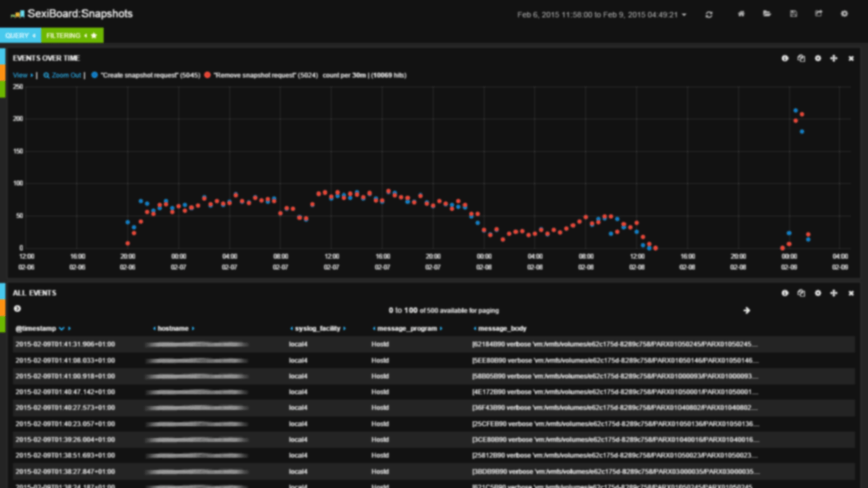Share the dashboard via share icon
Viewport: 868px width, 488px height.
pyautogui.click(x=819, y=14)
